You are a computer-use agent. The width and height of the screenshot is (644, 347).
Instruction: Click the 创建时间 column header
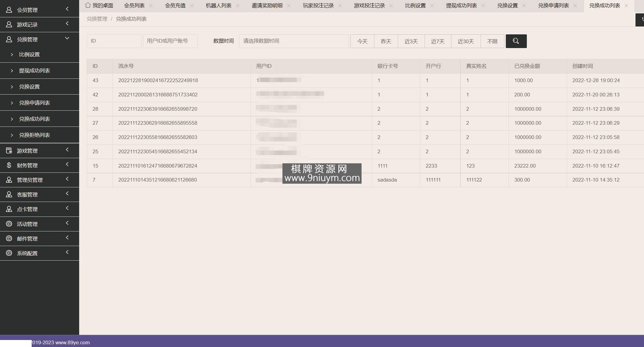pyautogui.click(x=583, y=66)
